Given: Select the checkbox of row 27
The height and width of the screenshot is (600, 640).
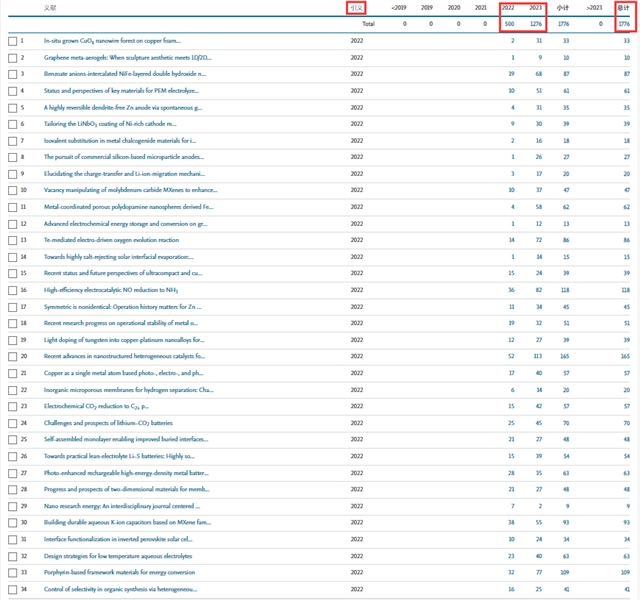Looking at the screenshot, I should [12, 472].
